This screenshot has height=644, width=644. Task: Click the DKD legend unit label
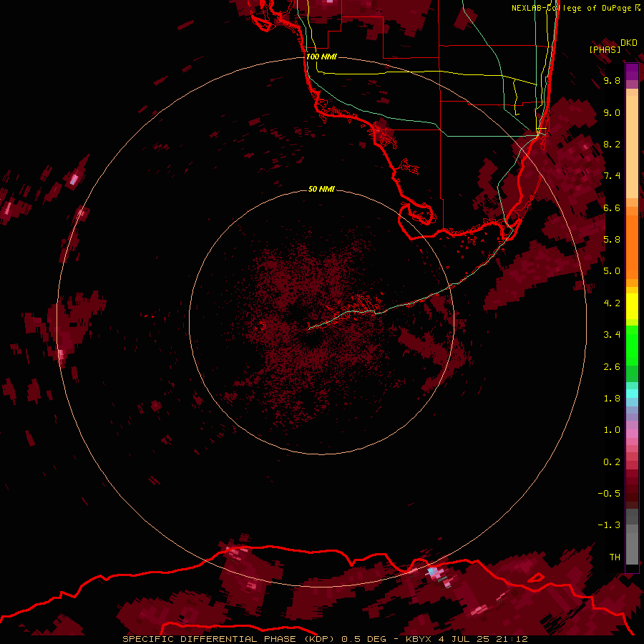tap(629, 42)
